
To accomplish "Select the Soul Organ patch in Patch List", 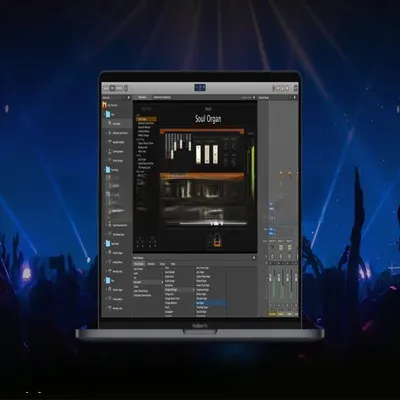I will click(x=116, y=124).
